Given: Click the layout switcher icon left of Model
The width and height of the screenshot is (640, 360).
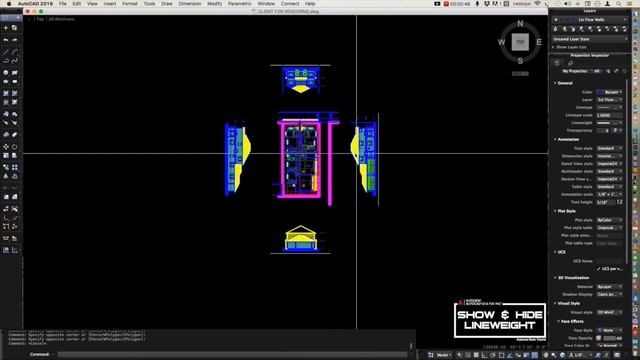Looking at the screenshot, I should (x=431, y=355).
